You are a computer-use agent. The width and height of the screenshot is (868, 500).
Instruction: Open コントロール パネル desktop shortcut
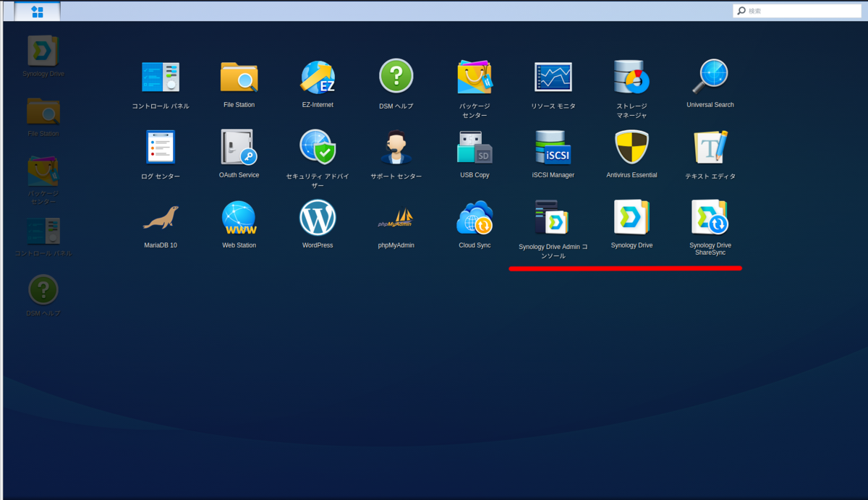pyautogui.click(x=43, y=231)
